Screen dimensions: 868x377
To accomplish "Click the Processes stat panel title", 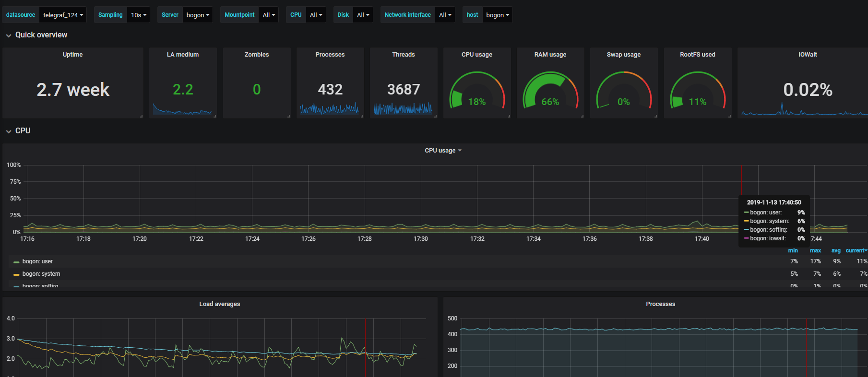I will pos(330,55).
